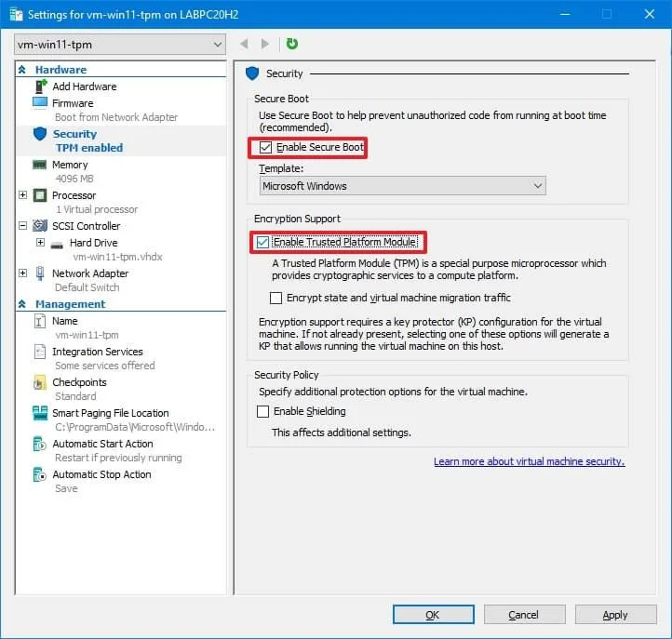The height and width of the screenshot is (639, 672).
Task: Toggle Enable Trusted Platform Module checkbox
Action: coord(262,243)
